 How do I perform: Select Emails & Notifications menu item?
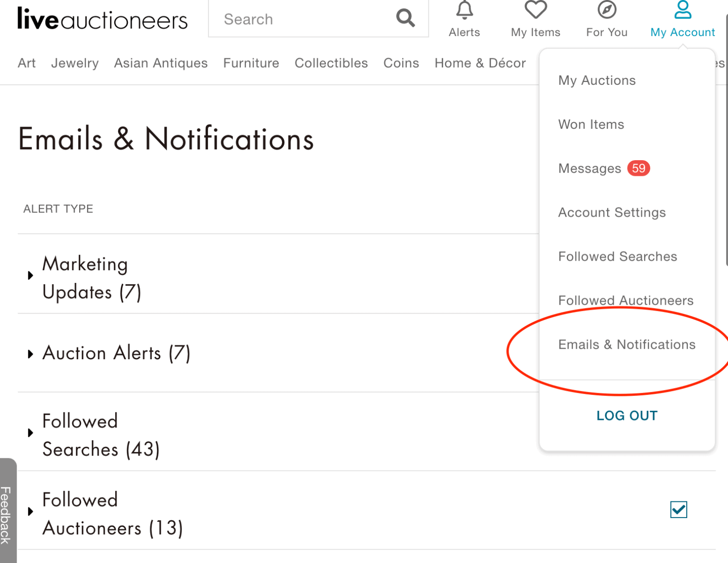(x=627, y=345)
